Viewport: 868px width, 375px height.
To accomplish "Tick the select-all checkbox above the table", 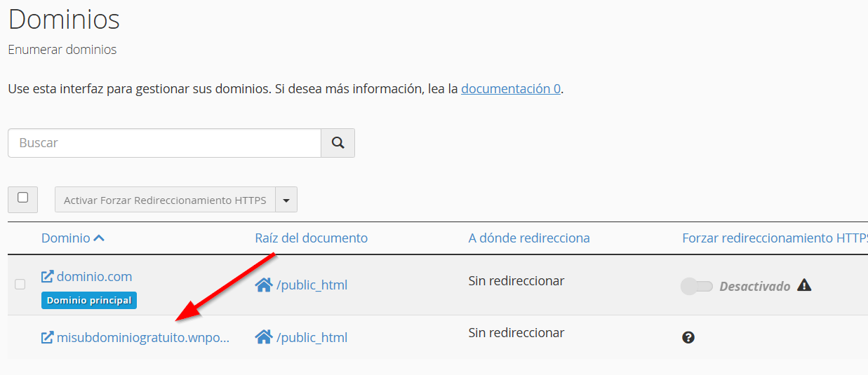I will point(22,198).
